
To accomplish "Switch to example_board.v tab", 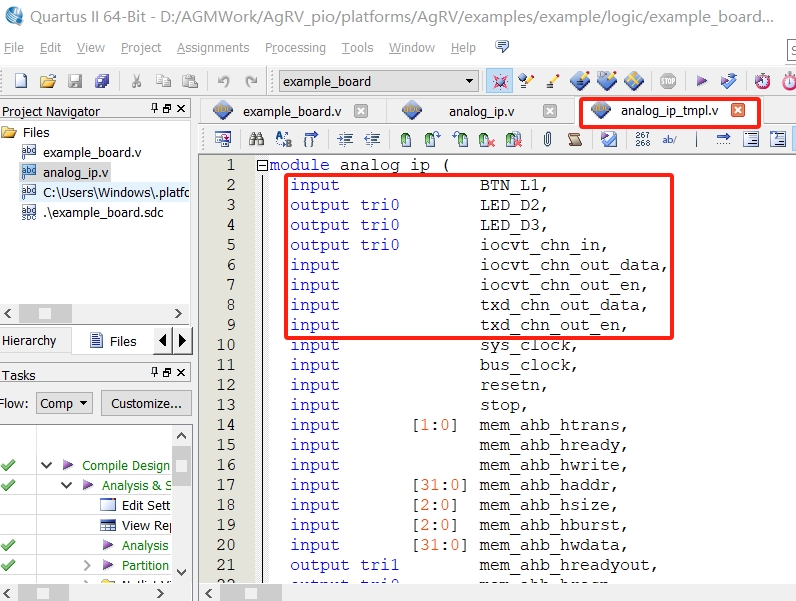I will click(291, 111).
